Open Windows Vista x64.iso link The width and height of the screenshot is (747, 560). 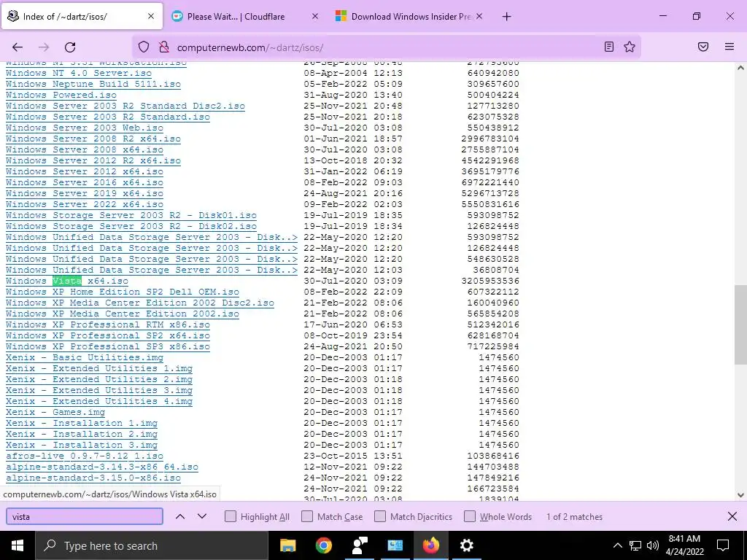tap(67, 281)
